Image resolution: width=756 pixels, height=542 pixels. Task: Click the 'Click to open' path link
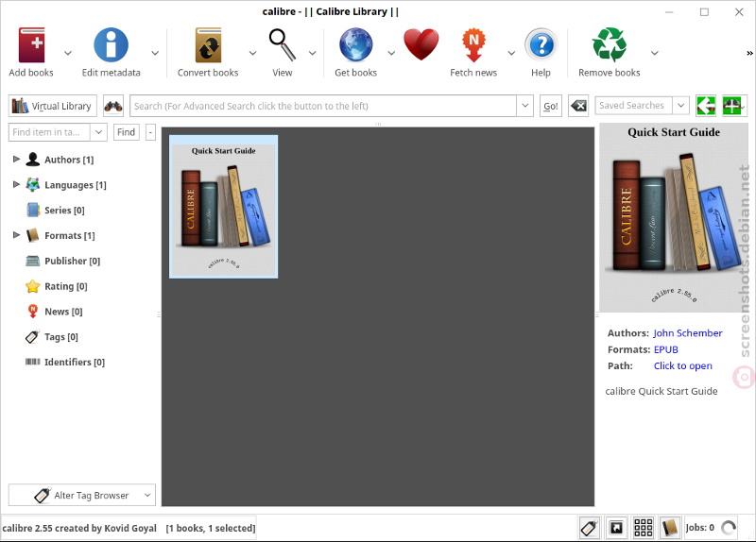[x=682, y=365]
